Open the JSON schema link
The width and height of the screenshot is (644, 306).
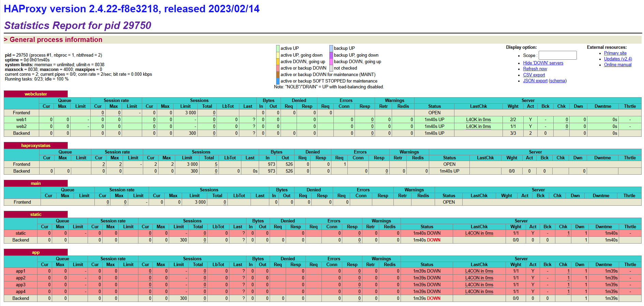(x=557, y=81)
